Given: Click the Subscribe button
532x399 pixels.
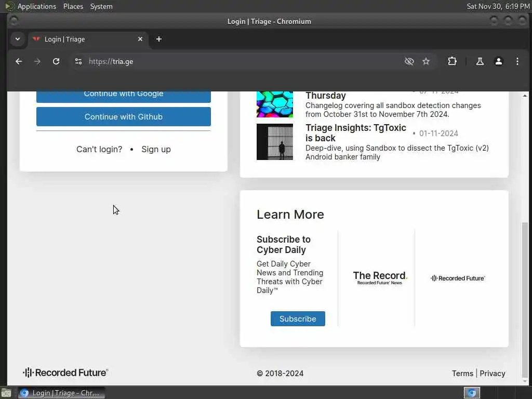Looking at the screenshot, I should (298, 319).
